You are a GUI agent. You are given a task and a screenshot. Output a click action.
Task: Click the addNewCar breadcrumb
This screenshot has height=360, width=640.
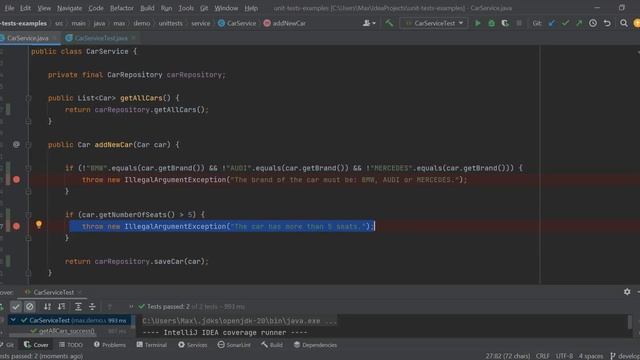pos(284,23)
